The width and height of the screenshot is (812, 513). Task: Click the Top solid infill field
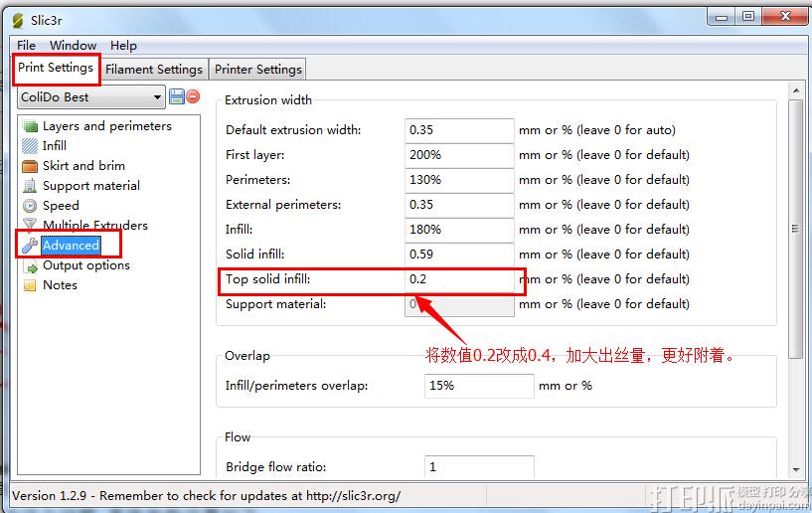coord(459,279)
